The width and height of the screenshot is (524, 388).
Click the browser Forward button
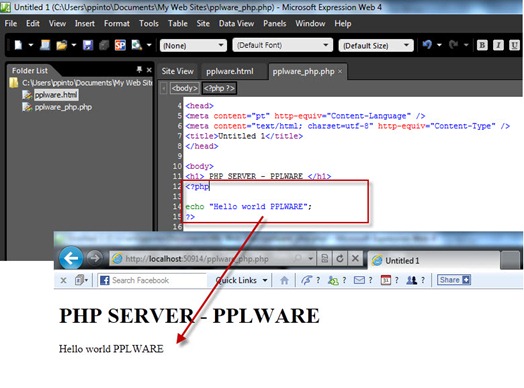[x=95, y=258]
